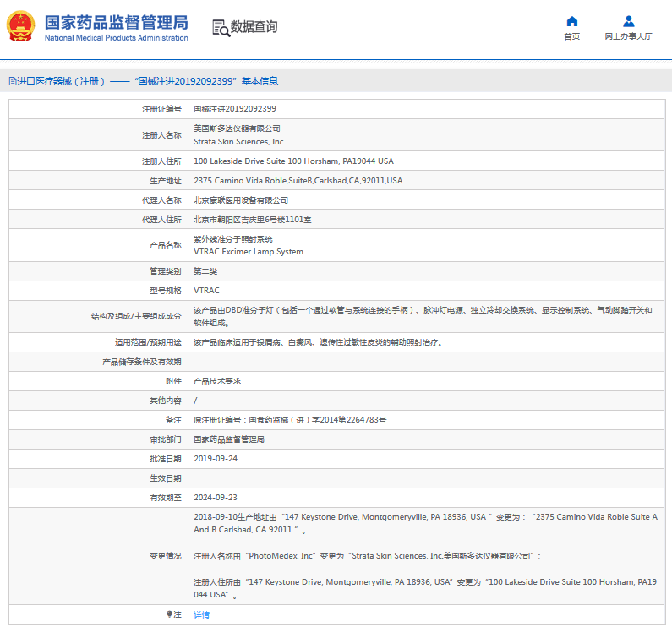Click the 代理人住所 row label
Screen dimensions: 672x627
(161, 220)
